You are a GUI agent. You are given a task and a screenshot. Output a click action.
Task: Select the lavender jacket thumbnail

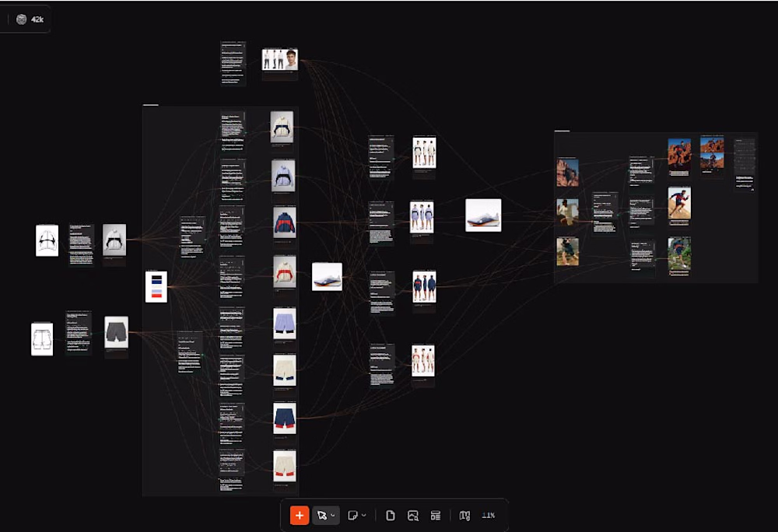coord(283,176)
